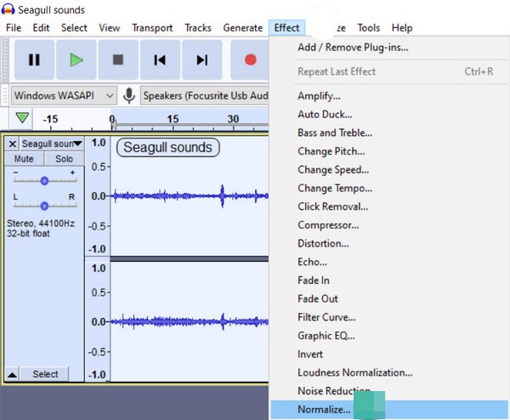Choose the Echo effect
This screenshot has height=420, width=510.
coord(389,262)
